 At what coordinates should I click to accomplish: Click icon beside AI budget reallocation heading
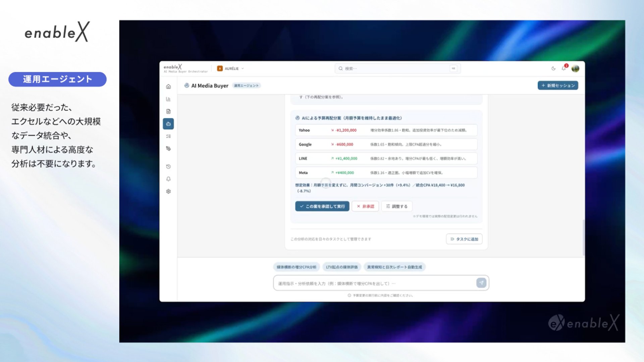point(298,118)
